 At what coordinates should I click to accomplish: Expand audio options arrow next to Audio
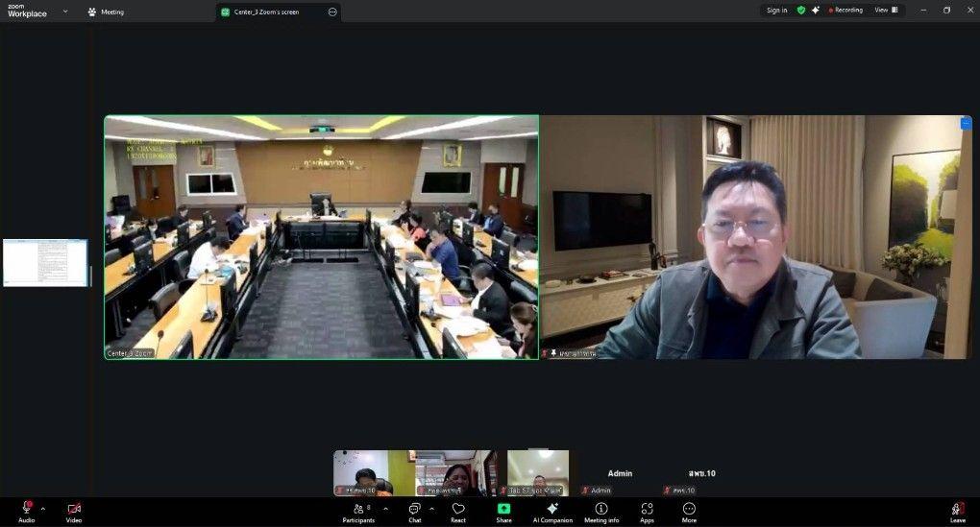(43, 509)
